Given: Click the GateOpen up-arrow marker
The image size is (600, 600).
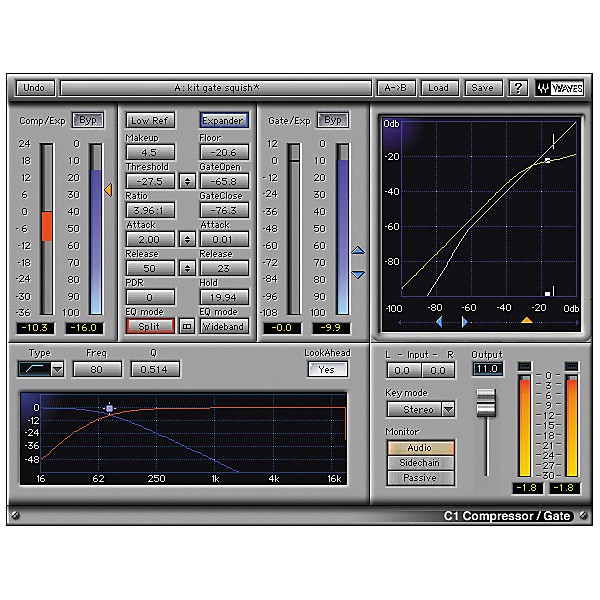Looking at the screenshot, I should click(x=358, y=251).
